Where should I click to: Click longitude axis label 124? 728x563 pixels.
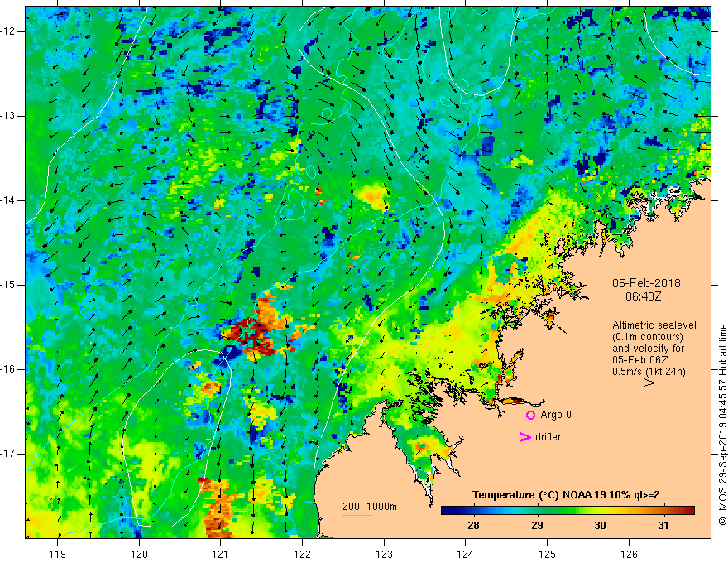click(466, 554)
